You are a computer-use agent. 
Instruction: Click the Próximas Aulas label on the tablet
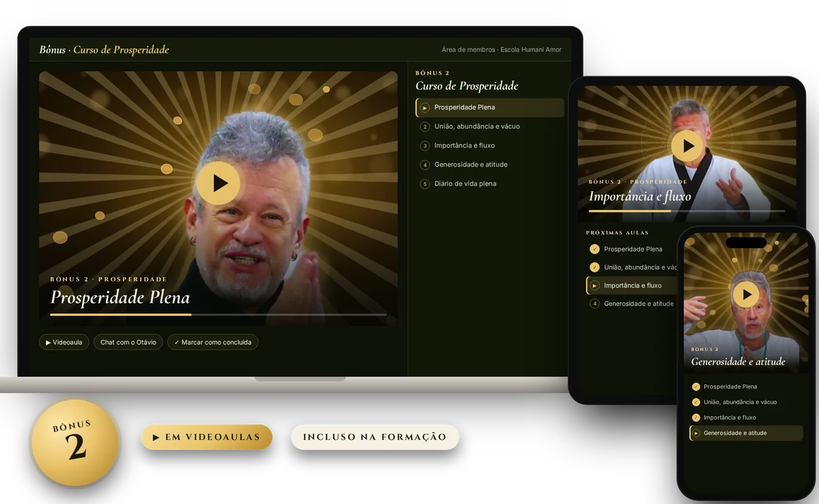617,232
